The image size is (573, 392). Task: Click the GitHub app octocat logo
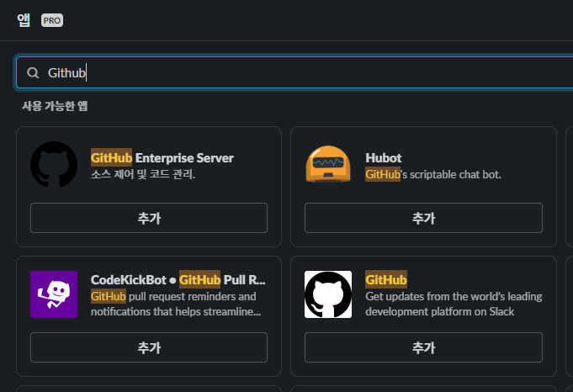pos(328,294)
